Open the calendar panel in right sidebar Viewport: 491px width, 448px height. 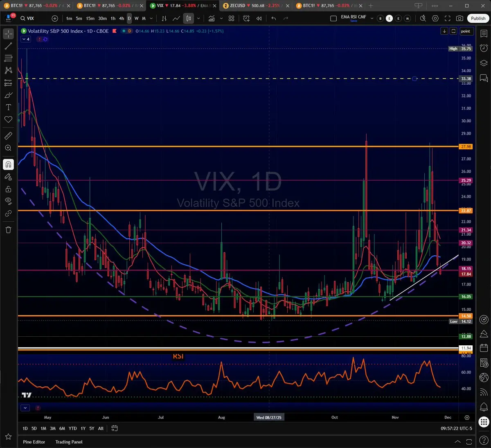(x=484, y=348)
